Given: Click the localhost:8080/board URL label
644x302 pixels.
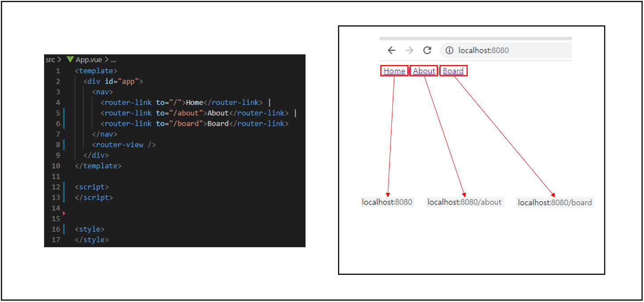Looking at the screenshot, I should [x=555, y=203].
